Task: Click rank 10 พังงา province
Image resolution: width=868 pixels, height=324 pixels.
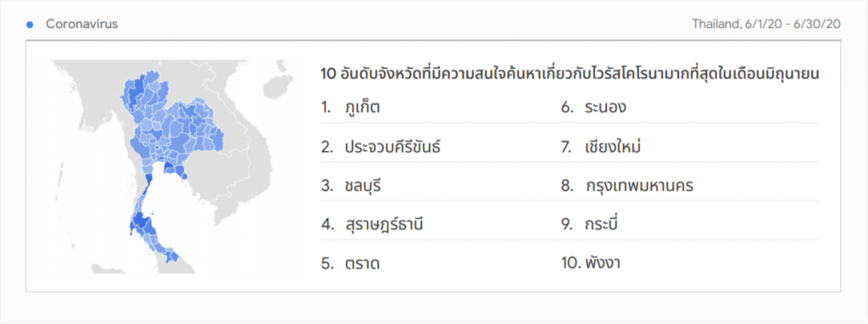Action: pyautogui.click(x=590, y=264)
